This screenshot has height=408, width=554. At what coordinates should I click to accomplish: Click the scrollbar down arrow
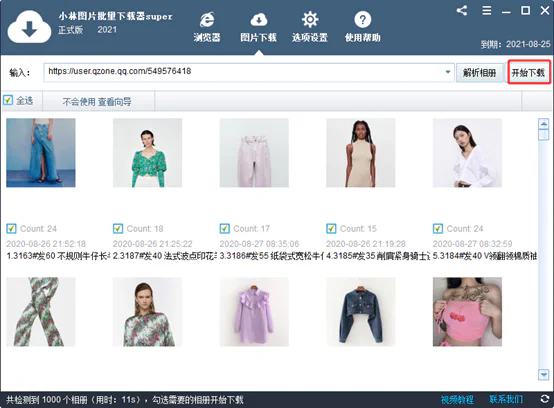pyautogui.click(x=543, y=375)
